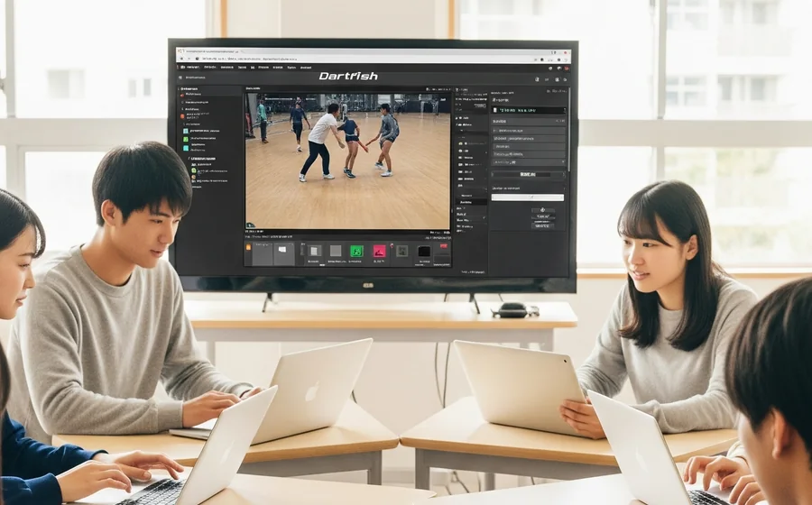The height and width of the screenshot is (505, 812).
Task: Open the tray thumbnail showing a white rectangle
Action: coord(283,253)
